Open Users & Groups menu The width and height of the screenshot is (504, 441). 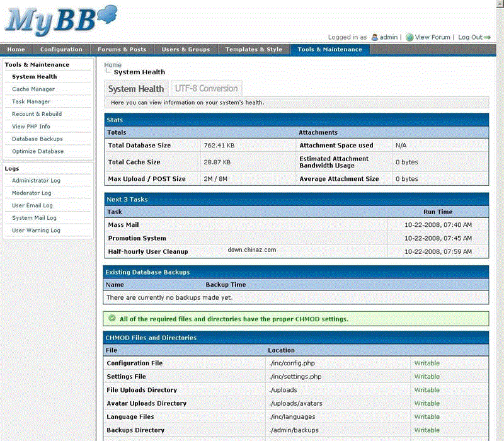tap(186, 50)
